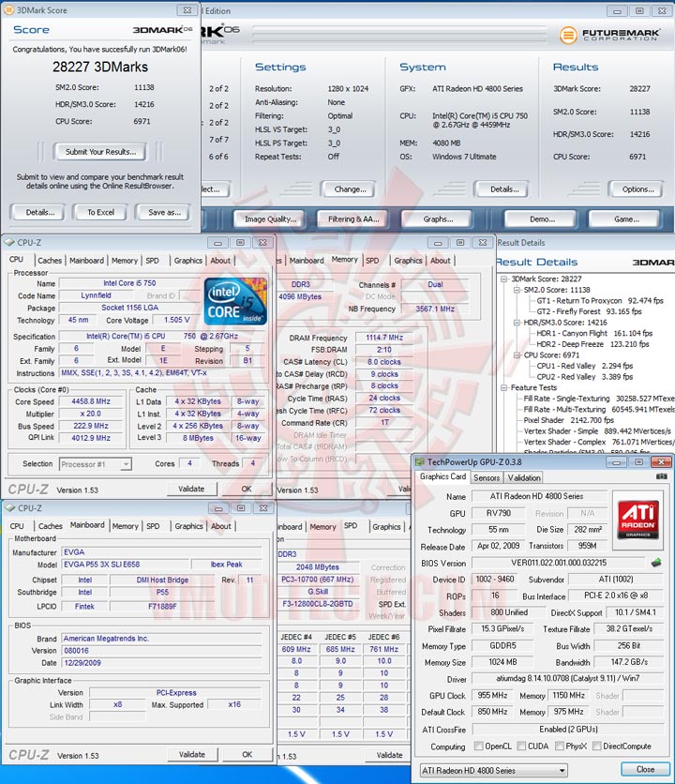Click the Intel Core i5 logo in CPU-Z
Image resolution: width=675 pixels, height=784 pixels.
pyautogui.click(x=236, y=301)
